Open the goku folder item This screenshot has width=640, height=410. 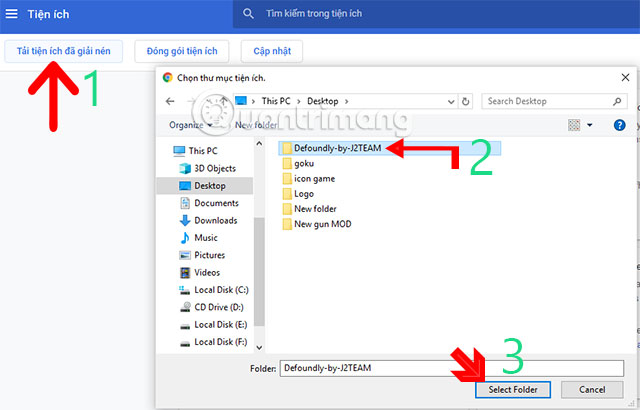click(304, 163)
